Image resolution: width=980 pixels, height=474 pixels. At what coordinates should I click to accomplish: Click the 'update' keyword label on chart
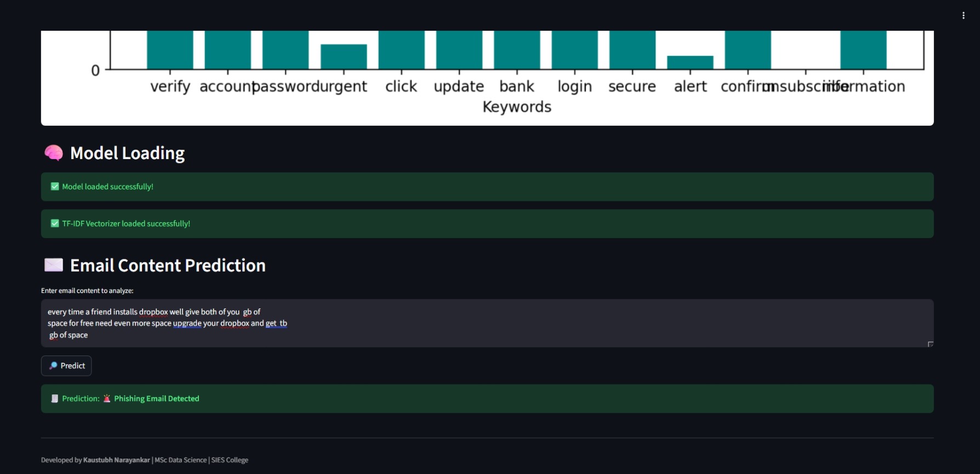click(x=459, y=87)
